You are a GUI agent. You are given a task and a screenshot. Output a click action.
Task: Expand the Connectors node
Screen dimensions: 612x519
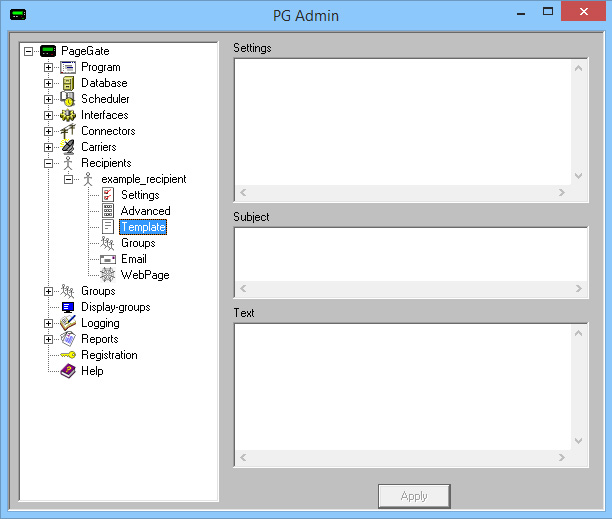(48, 132)
